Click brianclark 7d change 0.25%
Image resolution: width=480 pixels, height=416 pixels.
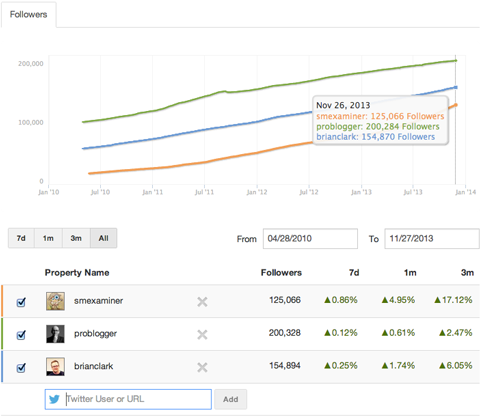[x=341, y=365]
